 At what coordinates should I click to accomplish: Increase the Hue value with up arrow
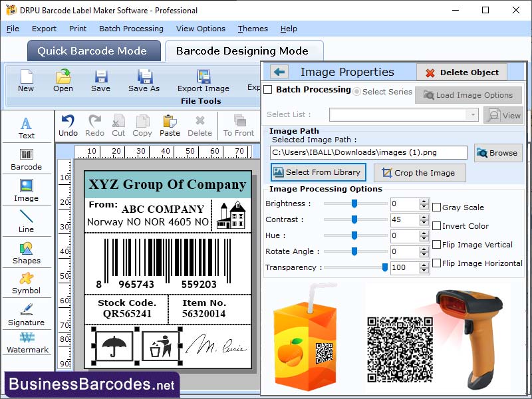pos(424,233)
